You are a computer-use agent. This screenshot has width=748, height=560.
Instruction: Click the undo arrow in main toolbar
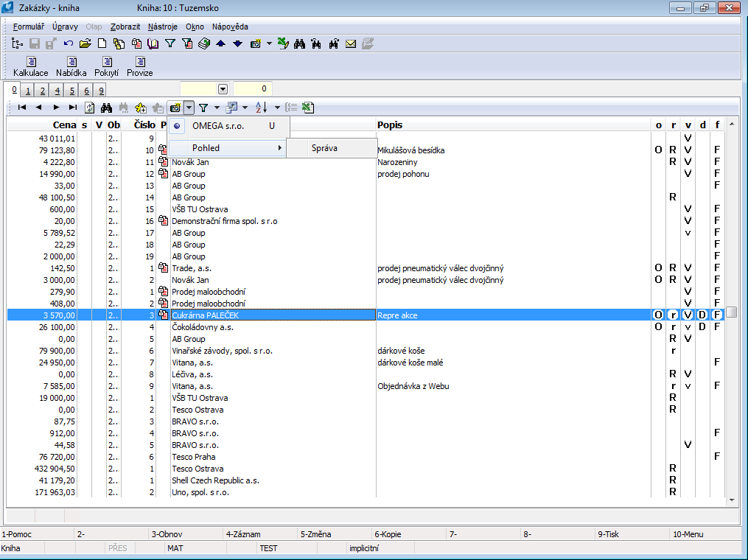pyautogui.click(x=69, y=43)
